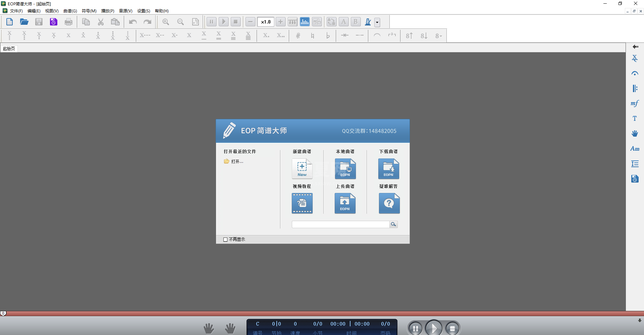The image size is (644, 335).
Task: Click the print icon
Action: (68, 22)
